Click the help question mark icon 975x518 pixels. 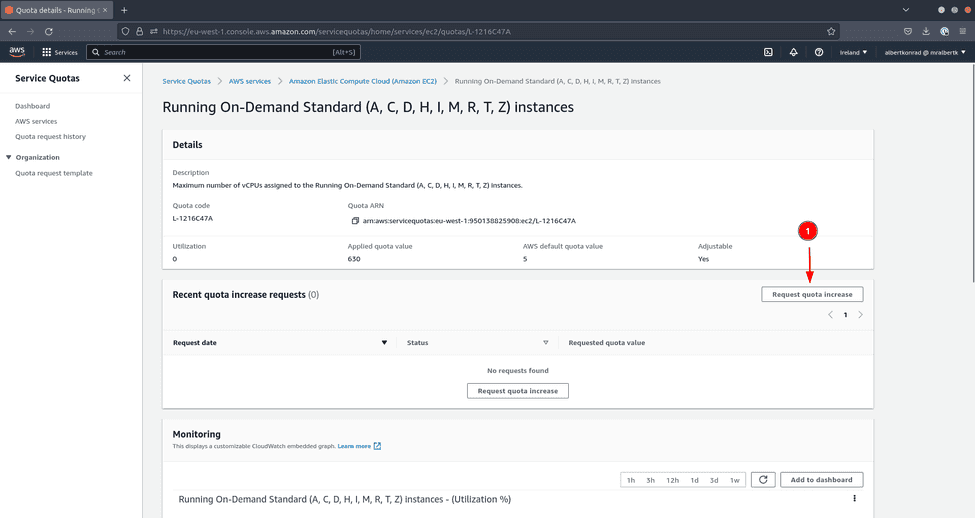tap(819, 52)
